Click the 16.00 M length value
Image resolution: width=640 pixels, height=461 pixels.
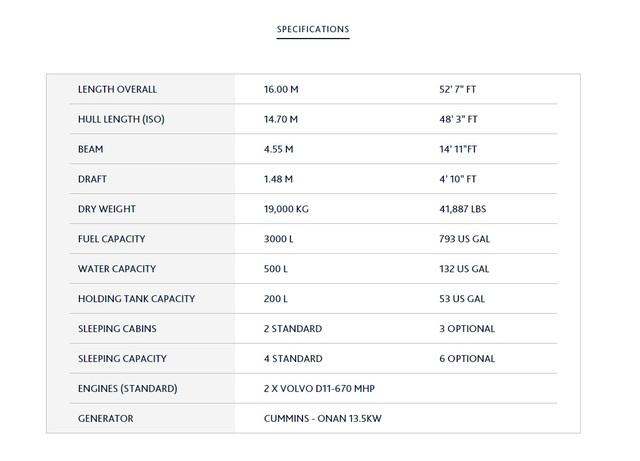[x=281, y=90]
